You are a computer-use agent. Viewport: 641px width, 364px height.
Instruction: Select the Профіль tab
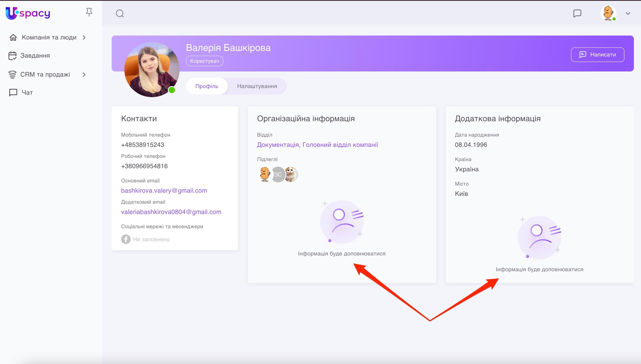[207, 86]
